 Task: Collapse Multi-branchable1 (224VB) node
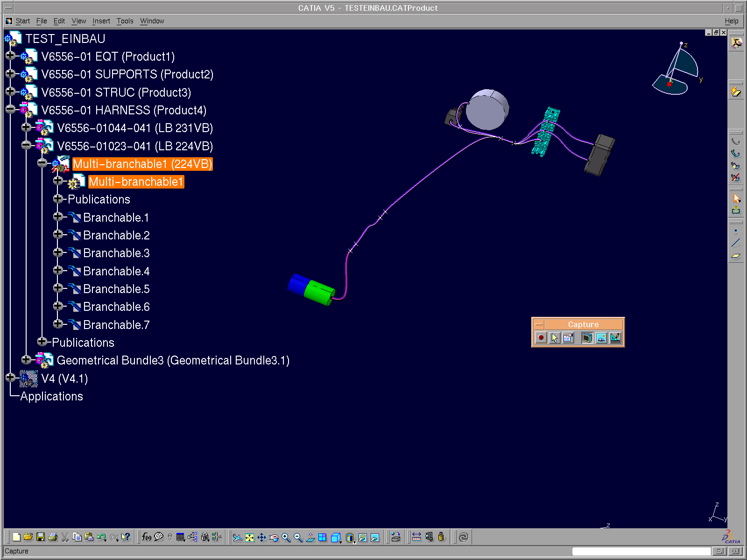[x=42, y=163]
